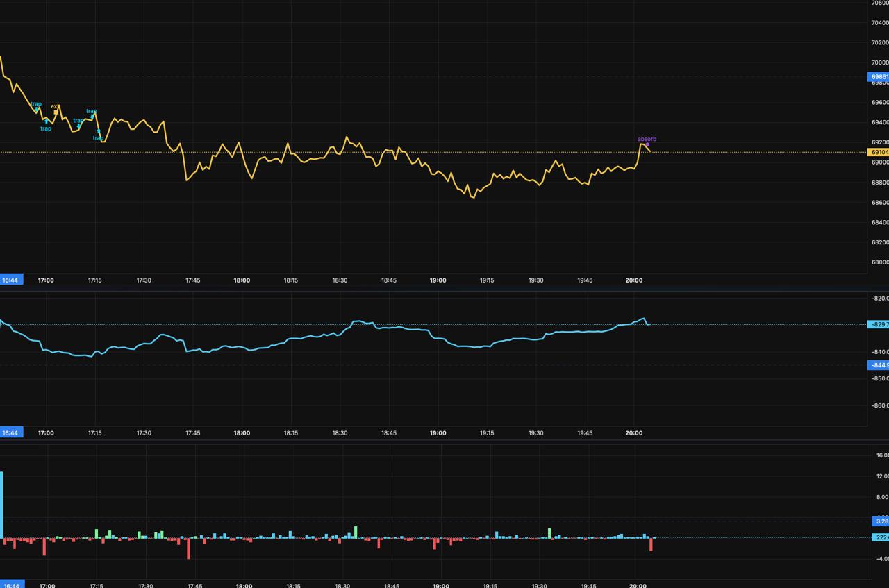
Task: Click the 68000 level on price scale
Action: click(879, 262)
